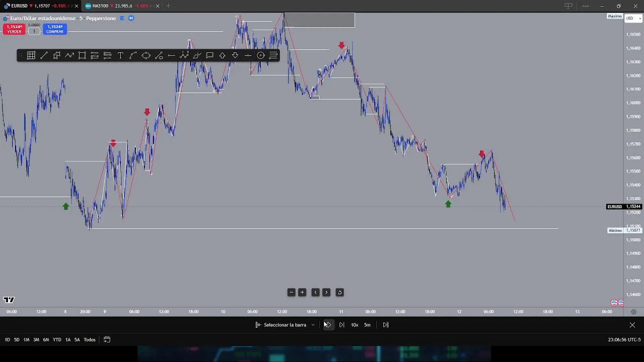Select the ellipse shape tool
The width and height of the screenshot is (644, 362).
tap(146, 55)
